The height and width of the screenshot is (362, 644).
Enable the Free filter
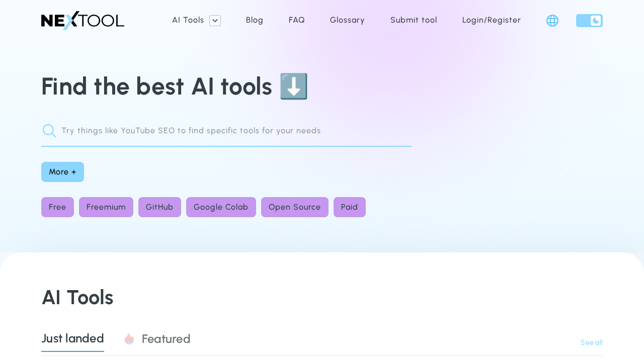(57, 207)
